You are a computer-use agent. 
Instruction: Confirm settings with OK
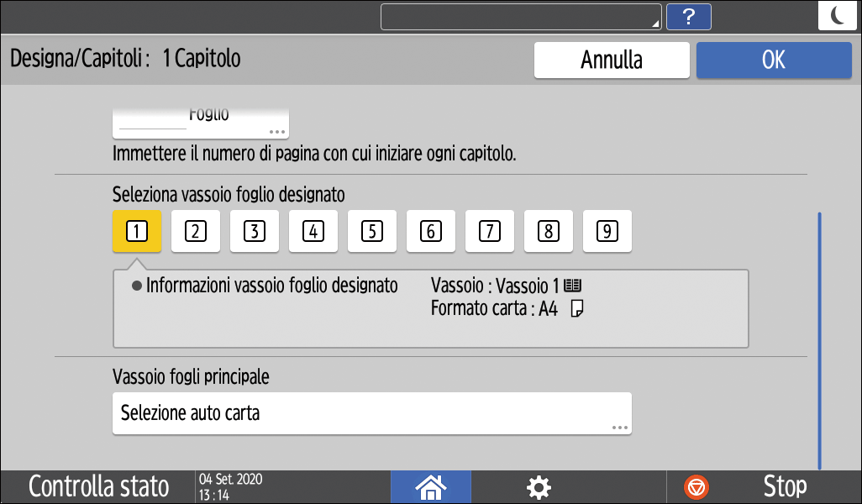773,60
